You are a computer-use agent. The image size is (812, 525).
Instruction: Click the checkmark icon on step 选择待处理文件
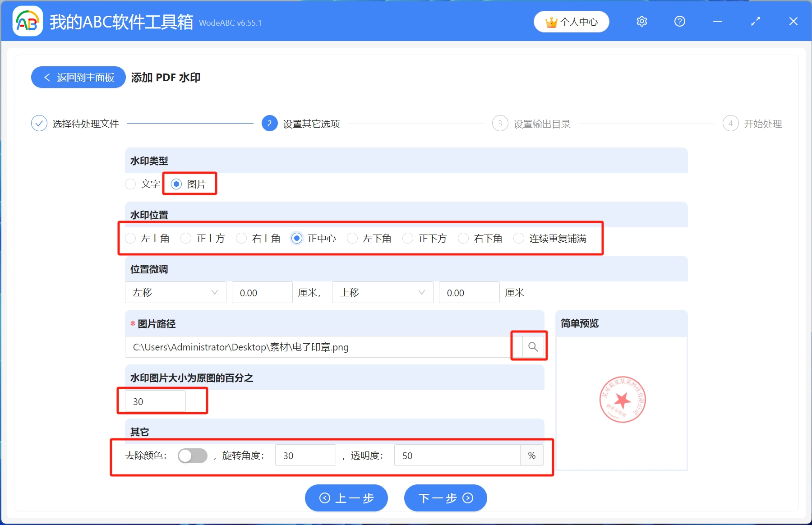39,123
